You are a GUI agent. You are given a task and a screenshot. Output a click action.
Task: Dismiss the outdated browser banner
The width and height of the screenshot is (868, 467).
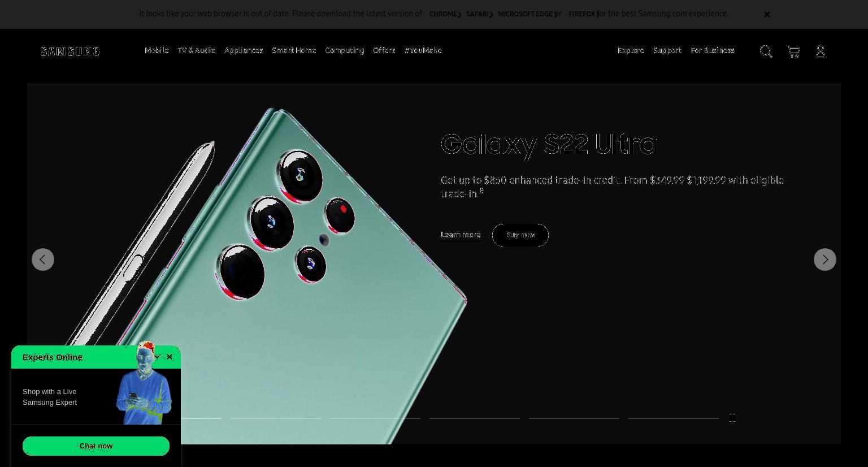click(767, 14)
